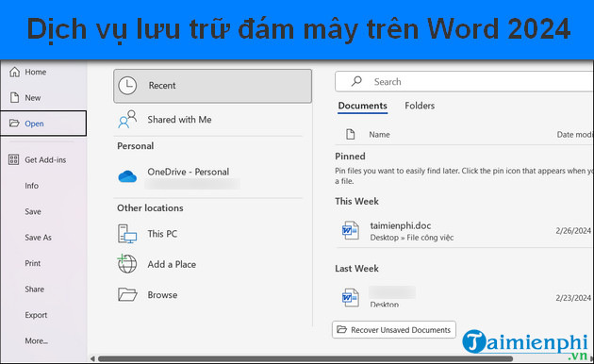This screenshot has height=364, width=594.
Task: Click the OneDrive cloud icon
Action: 127,176
